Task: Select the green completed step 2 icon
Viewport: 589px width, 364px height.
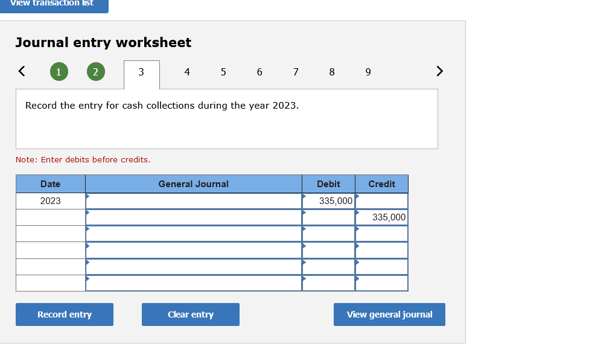Action: point(95,72)
